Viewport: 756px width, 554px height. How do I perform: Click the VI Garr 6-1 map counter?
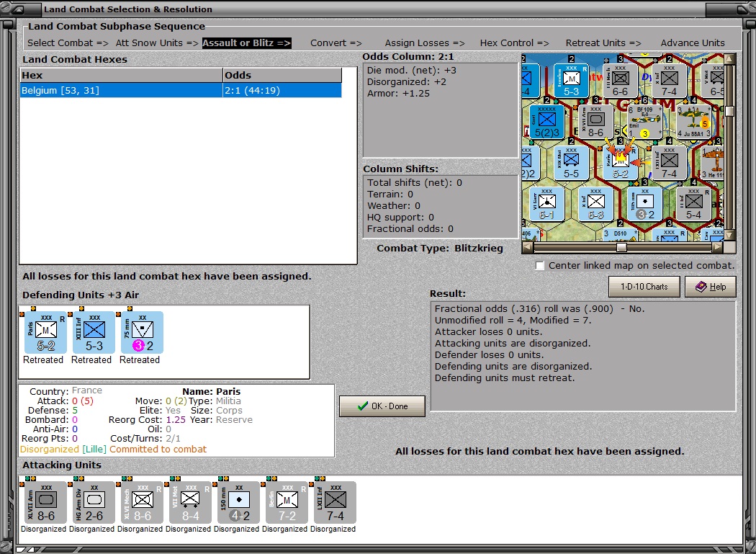pos(546,204)
